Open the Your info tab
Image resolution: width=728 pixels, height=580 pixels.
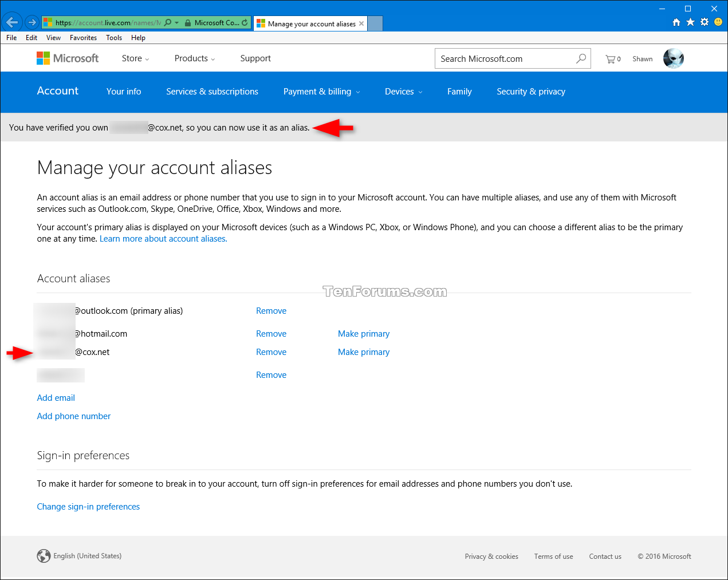click(124, 92)
